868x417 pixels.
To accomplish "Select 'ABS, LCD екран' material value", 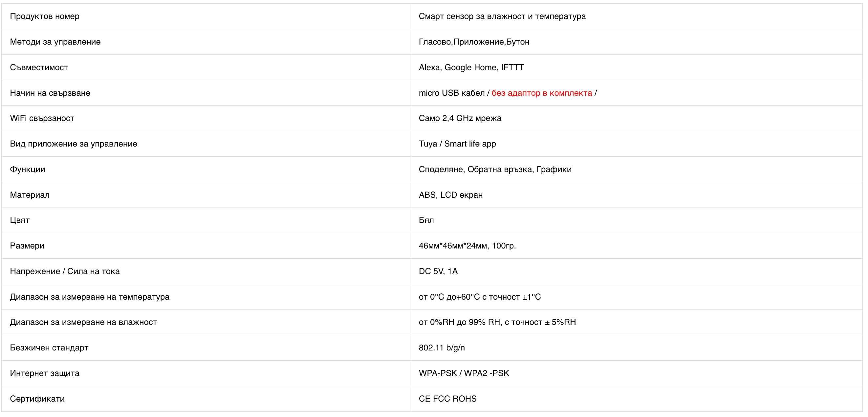I will pos(450,195).
